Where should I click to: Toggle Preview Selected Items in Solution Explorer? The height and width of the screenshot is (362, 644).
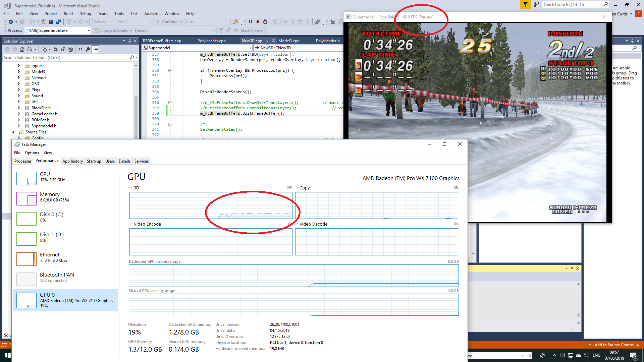pyautogui.click(x=95, y=49)
